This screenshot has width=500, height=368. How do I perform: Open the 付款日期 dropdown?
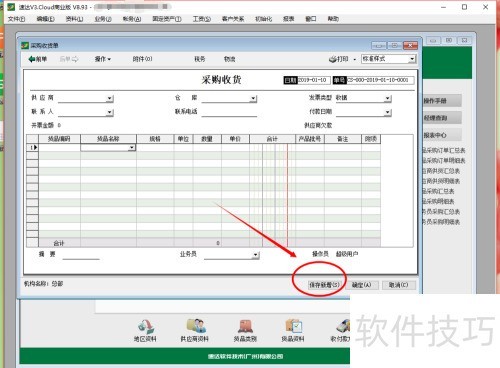point(387,112)
